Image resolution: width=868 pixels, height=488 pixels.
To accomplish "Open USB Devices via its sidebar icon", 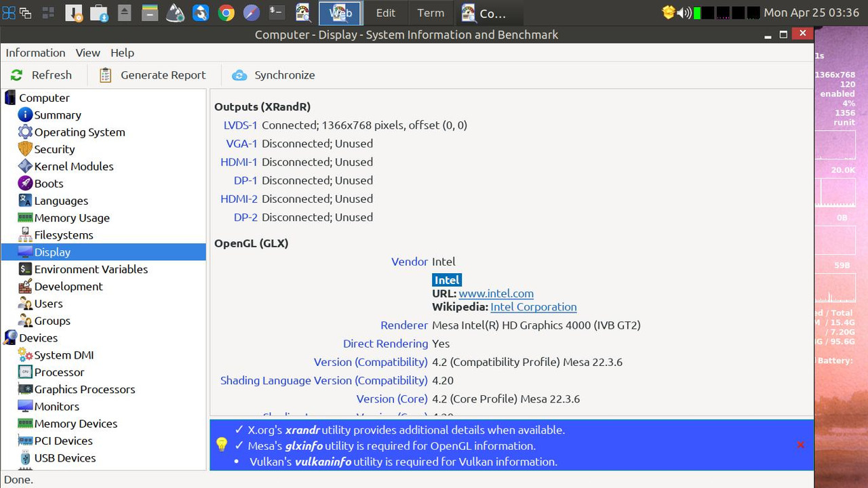I will (25, 457).
